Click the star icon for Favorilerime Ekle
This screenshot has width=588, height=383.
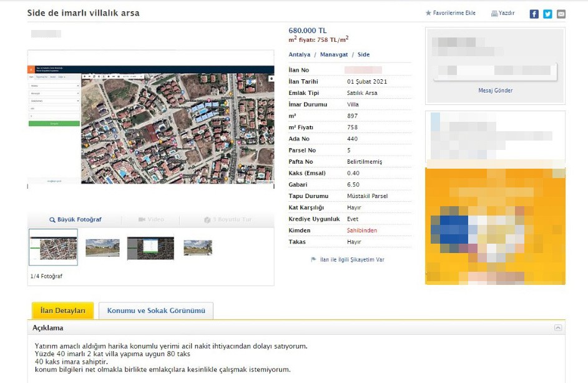point(428,13)
